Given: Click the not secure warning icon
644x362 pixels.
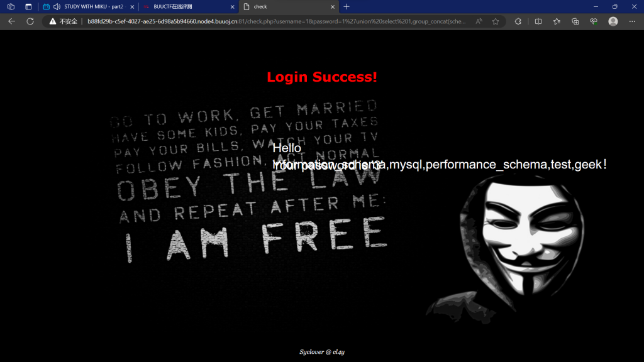Looking at the screenshot, I should click(53, 21).
